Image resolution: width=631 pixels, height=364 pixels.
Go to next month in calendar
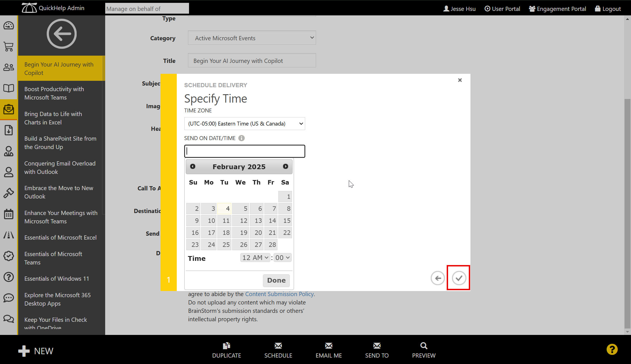point(285,166)
